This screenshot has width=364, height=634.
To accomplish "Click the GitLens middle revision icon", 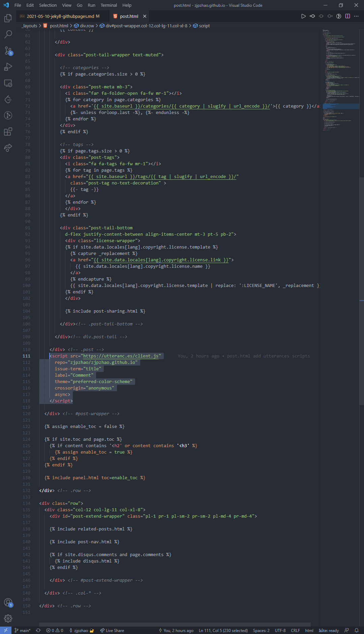I will coord(321,16).
